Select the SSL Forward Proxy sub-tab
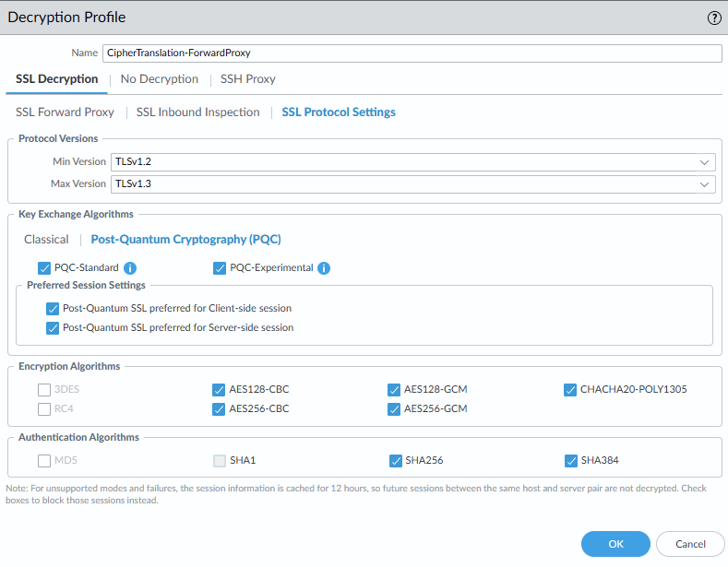728x567 pixels. (65, 112)
